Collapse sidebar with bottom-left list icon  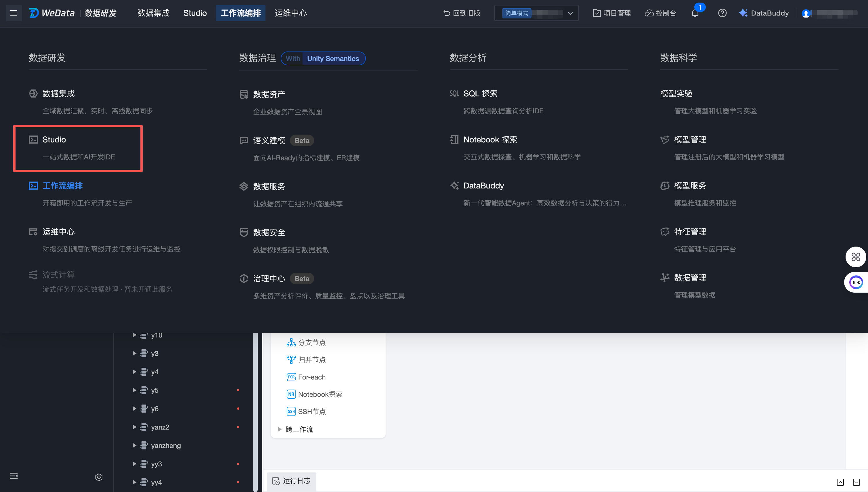[x=14, y=476]
